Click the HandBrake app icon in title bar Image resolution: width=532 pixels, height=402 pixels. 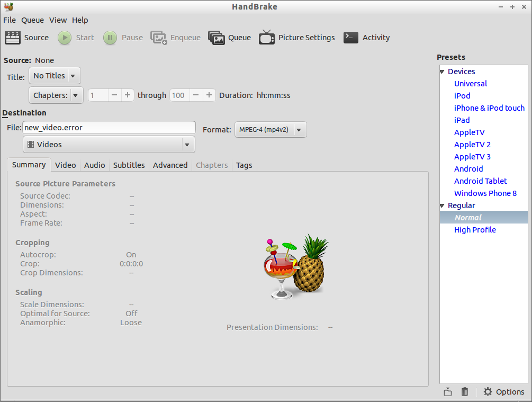tap(9, 6)
